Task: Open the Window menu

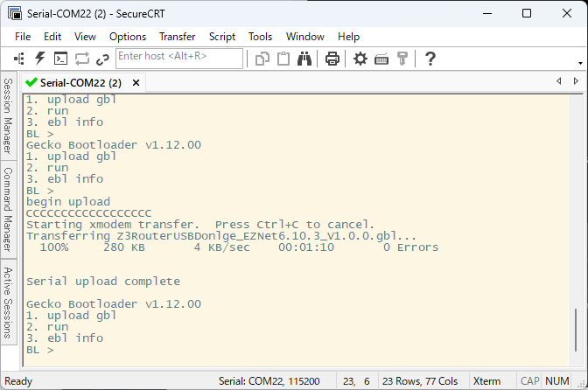Action: [305, 37]
